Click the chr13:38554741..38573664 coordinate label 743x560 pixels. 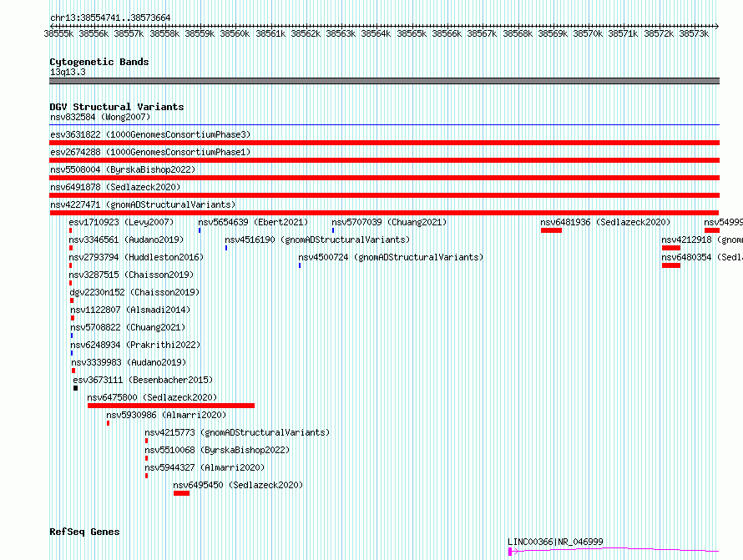point(110,18)
